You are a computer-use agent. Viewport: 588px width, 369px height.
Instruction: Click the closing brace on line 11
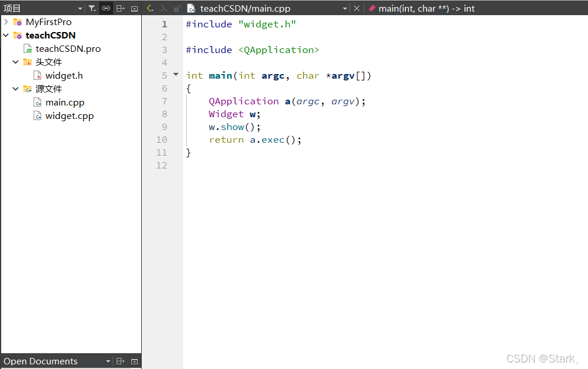pos(188,153)
